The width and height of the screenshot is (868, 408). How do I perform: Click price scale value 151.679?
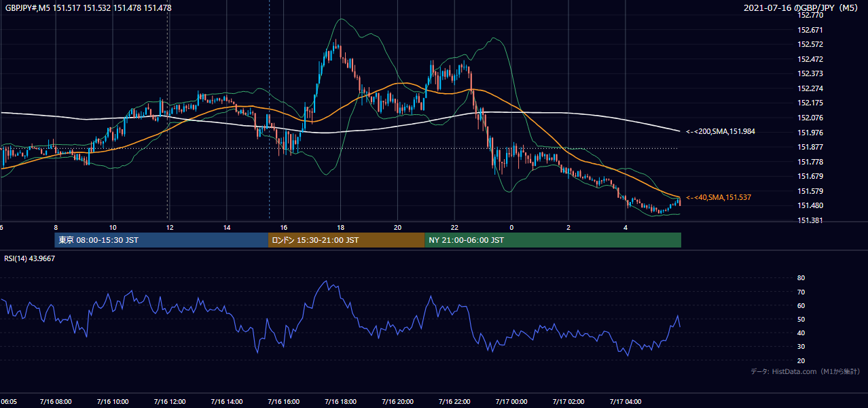point(810,176)
